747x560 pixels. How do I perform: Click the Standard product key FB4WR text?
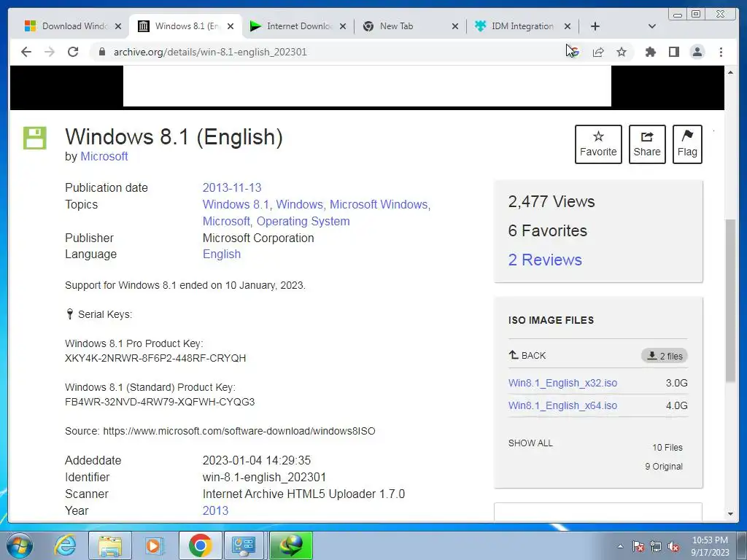pos(160,402)
